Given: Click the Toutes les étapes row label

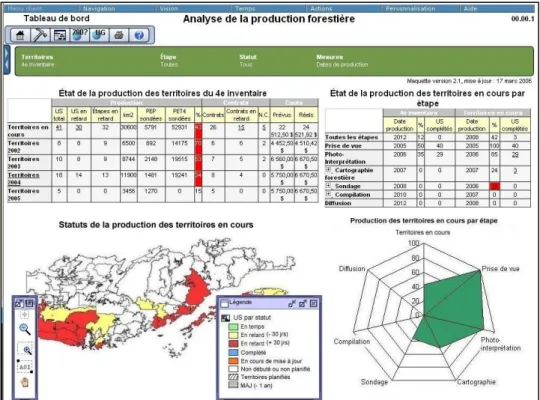Looking at the screenshot, I should 351,137.
